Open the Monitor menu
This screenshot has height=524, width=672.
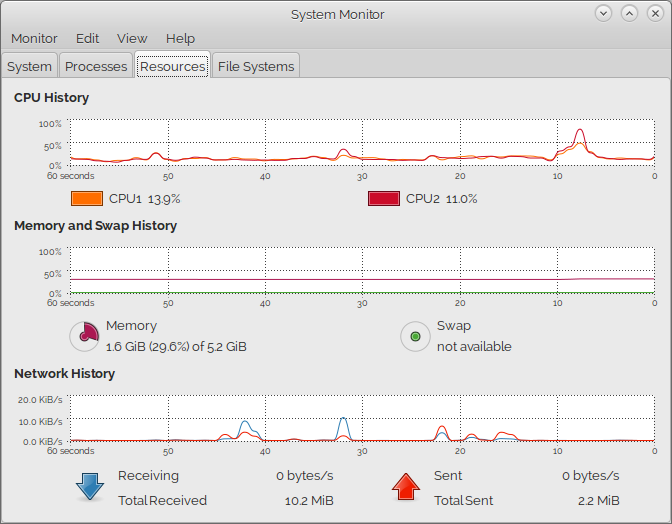pyautogui.click(x=34, y=38)
